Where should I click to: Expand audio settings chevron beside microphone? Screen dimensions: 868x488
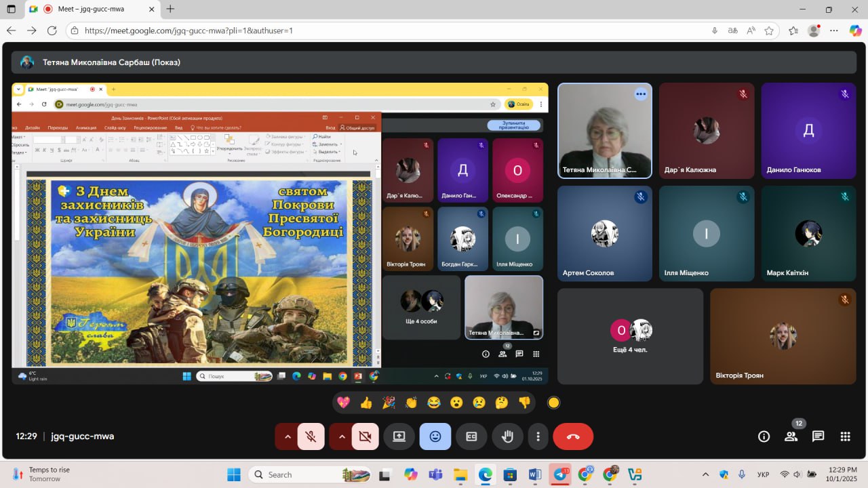(287, 436)
